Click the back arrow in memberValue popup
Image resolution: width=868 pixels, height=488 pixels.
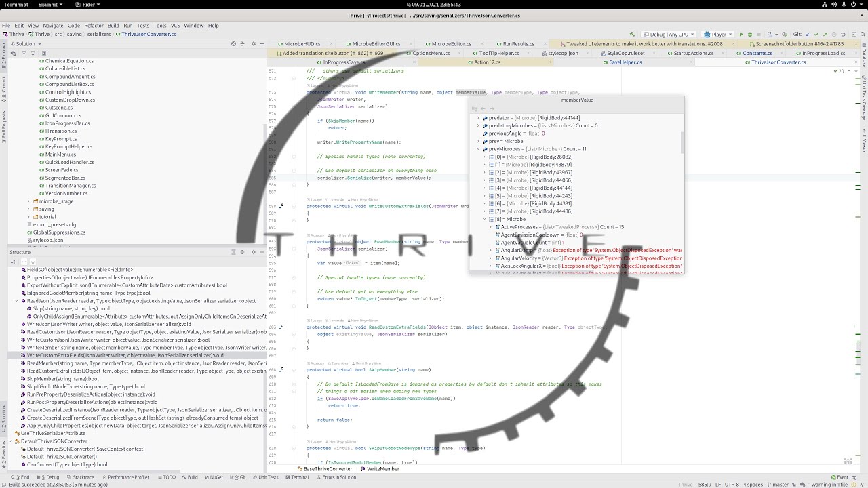tap(483, 108)
